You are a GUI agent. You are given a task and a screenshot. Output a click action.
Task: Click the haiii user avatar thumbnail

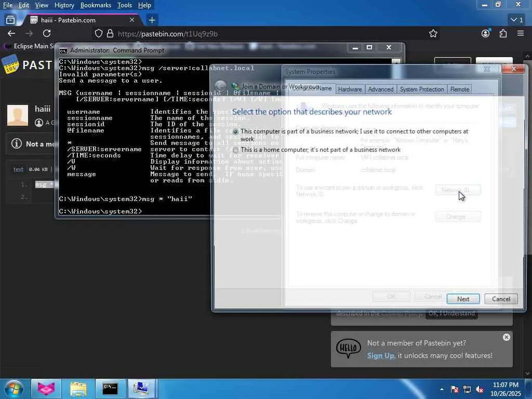pos(18,115)
